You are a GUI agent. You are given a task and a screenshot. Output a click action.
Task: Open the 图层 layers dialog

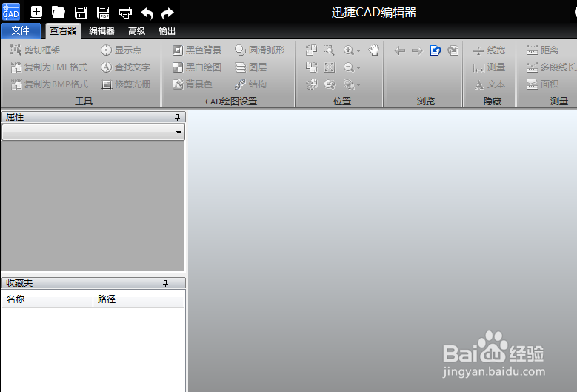[x=250, y=67]
